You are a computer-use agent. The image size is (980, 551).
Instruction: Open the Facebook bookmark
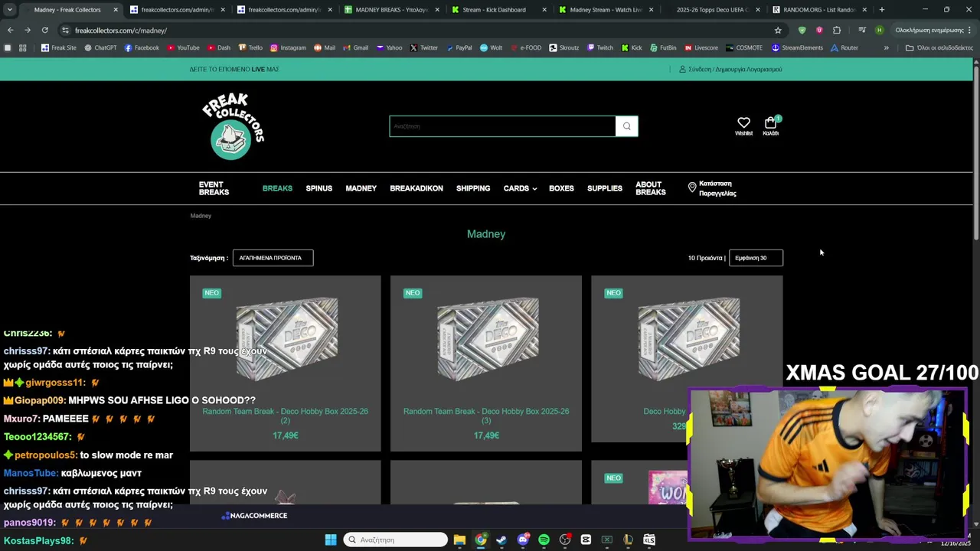142,47
